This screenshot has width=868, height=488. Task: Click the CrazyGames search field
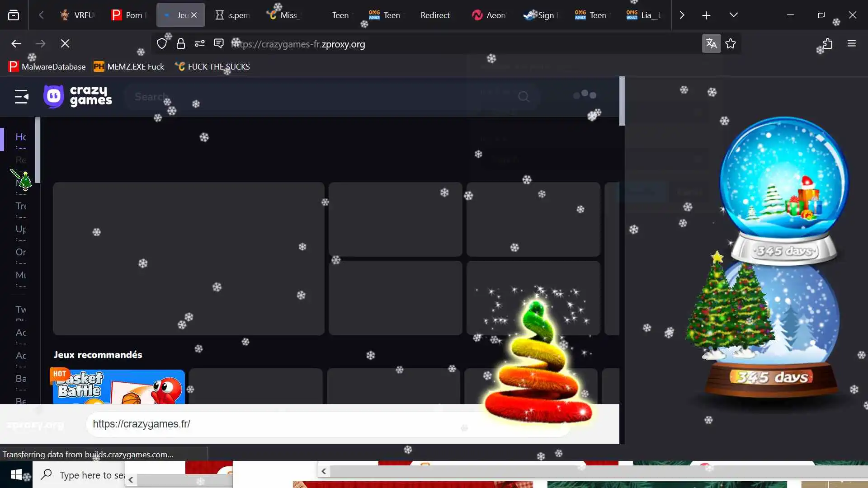[x=316, y=97]
